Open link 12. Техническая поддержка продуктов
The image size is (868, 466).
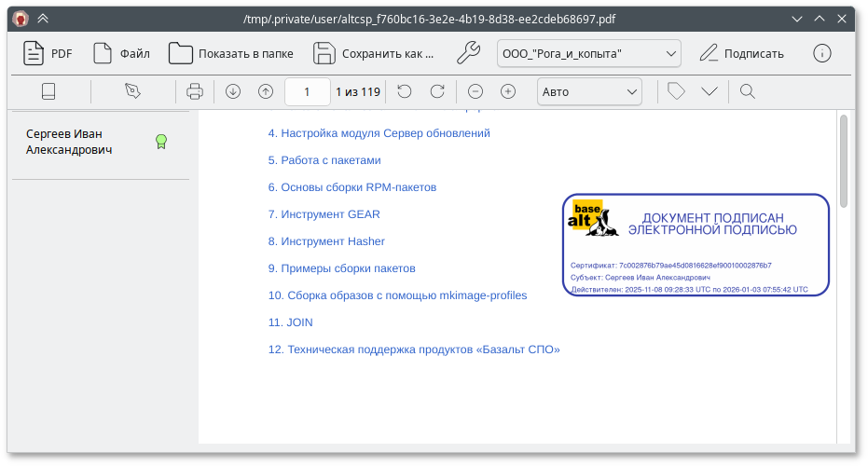click(414, 349)
